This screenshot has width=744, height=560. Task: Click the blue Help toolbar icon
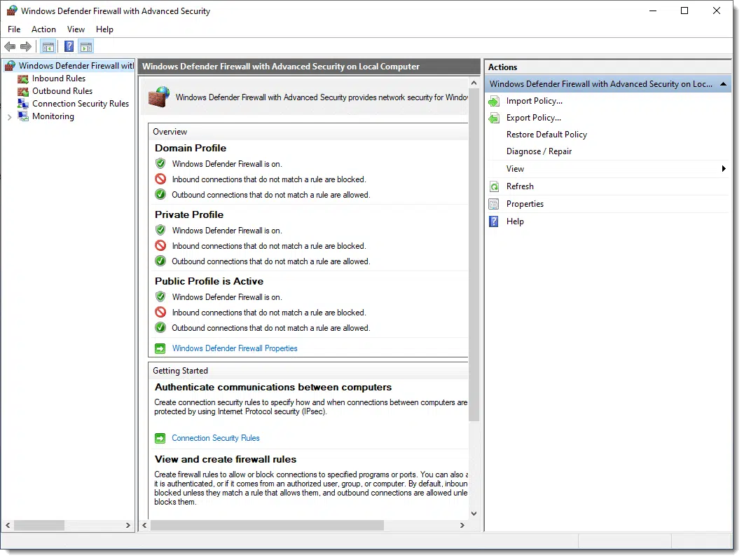point(69,46)
